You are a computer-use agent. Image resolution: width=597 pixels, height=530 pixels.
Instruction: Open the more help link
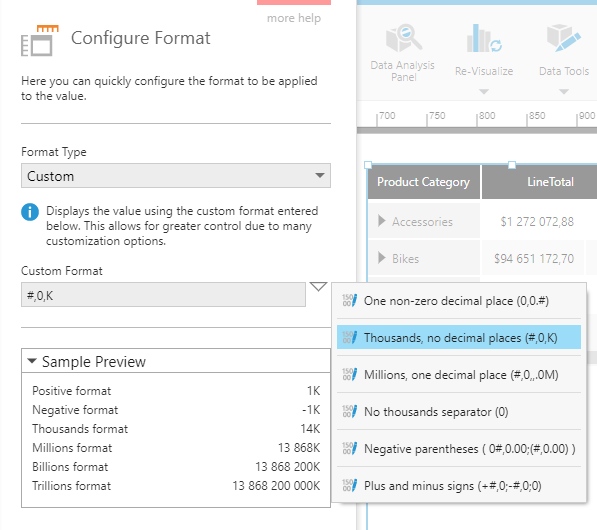tap(294, 18)
